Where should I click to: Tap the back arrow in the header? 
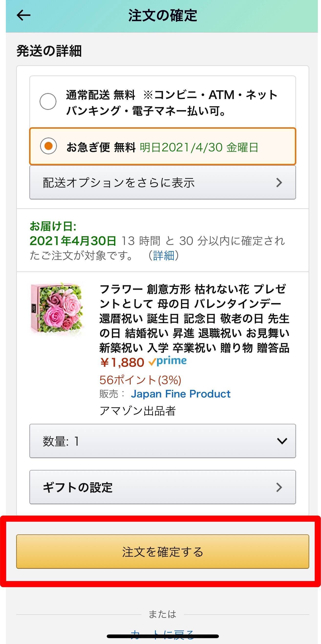23,15
